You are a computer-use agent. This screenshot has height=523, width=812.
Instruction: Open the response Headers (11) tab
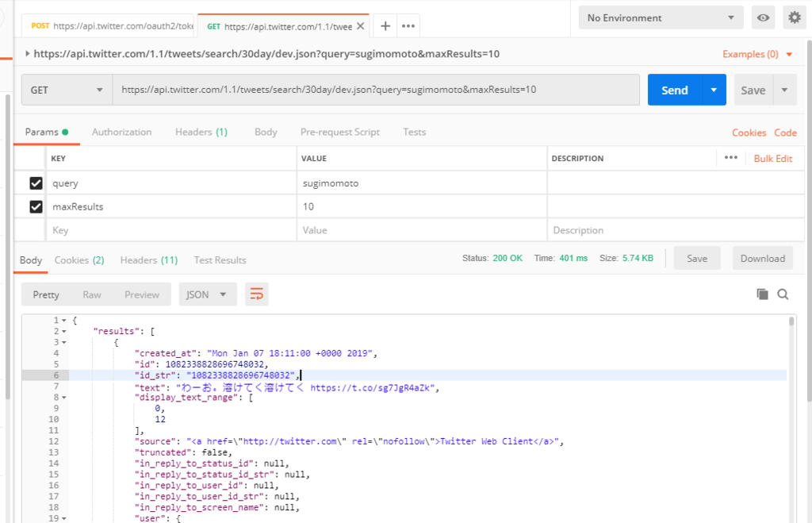pos(149,260)
